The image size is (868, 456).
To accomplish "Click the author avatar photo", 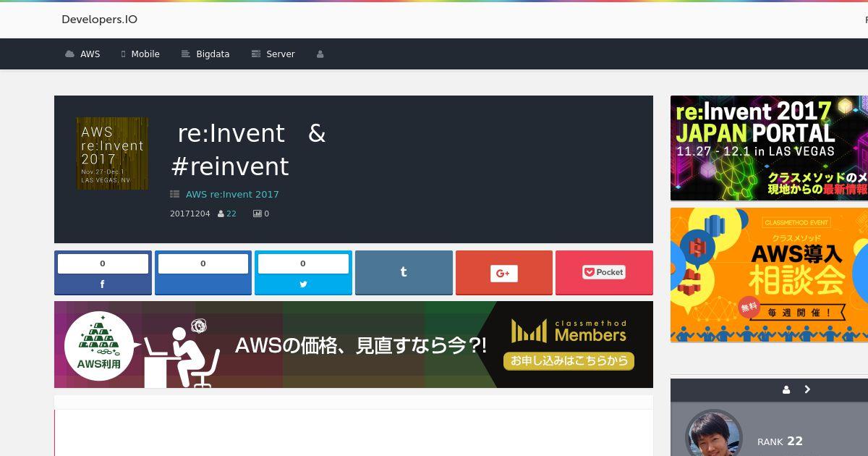I will [x=714, y=434].
